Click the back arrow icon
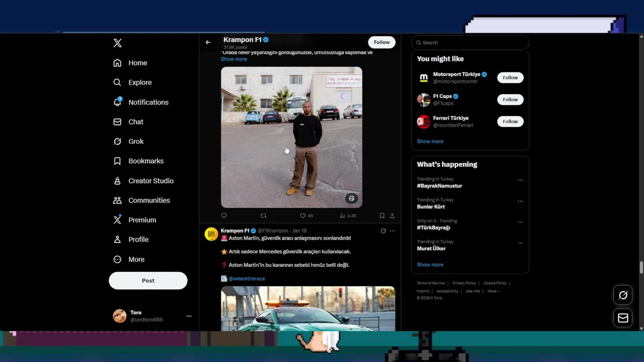644x362 pixels. (x=208, y=42)
